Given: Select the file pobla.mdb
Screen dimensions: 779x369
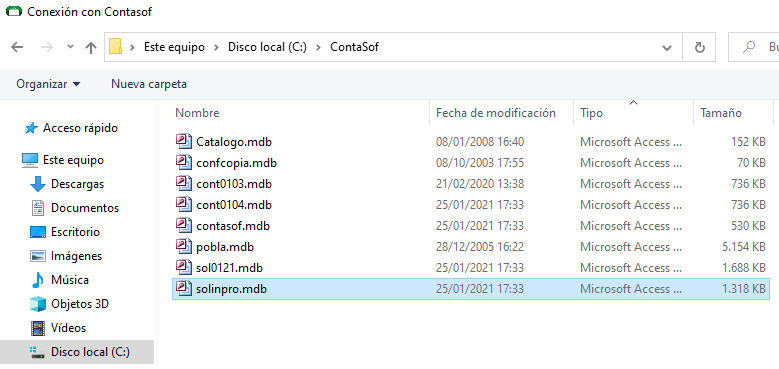Looking at the screenshot, I should pyautogui.click(x=225, y=247).
